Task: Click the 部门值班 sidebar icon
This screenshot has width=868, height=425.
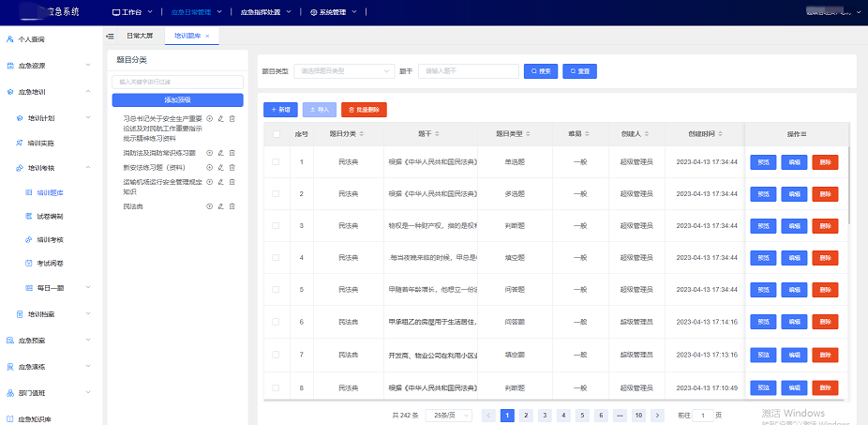Action: click(10, 393)
